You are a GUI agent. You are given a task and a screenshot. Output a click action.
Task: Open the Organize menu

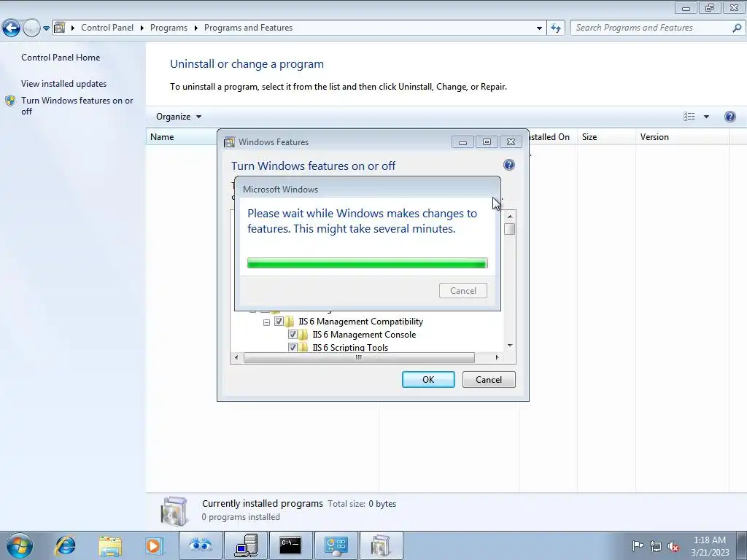click(179, 117)
